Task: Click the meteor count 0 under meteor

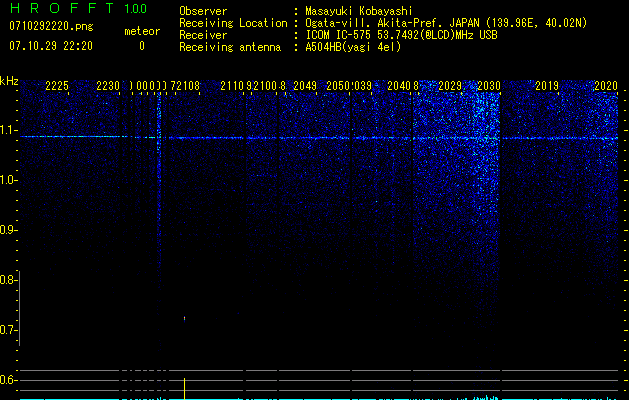Action: pyautogui.click(x=142, y=46)
